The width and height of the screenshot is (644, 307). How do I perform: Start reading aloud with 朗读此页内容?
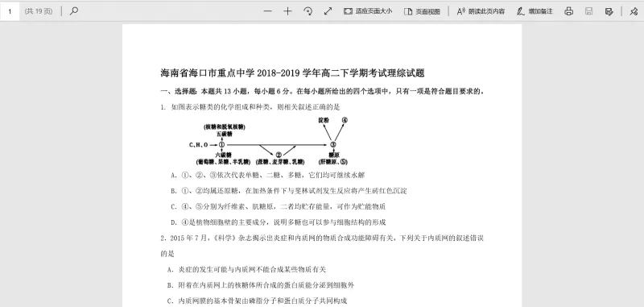tap(481, 11)
